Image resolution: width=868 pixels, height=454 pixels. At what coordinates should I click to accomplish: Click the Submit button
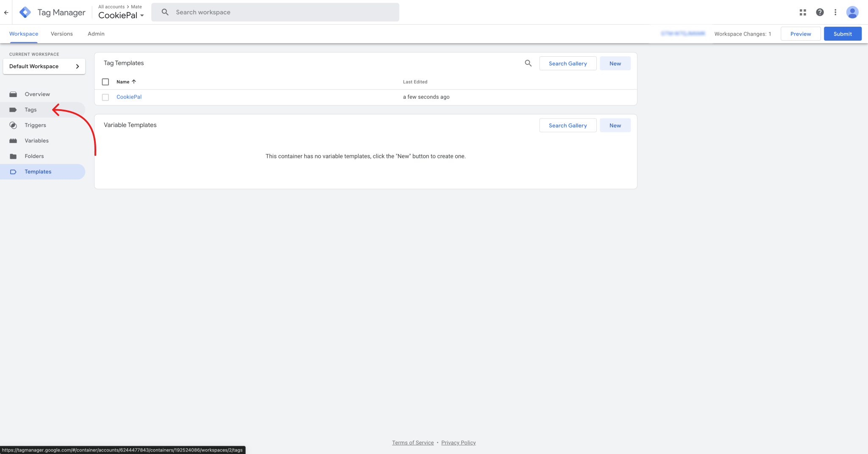(843, 34)
